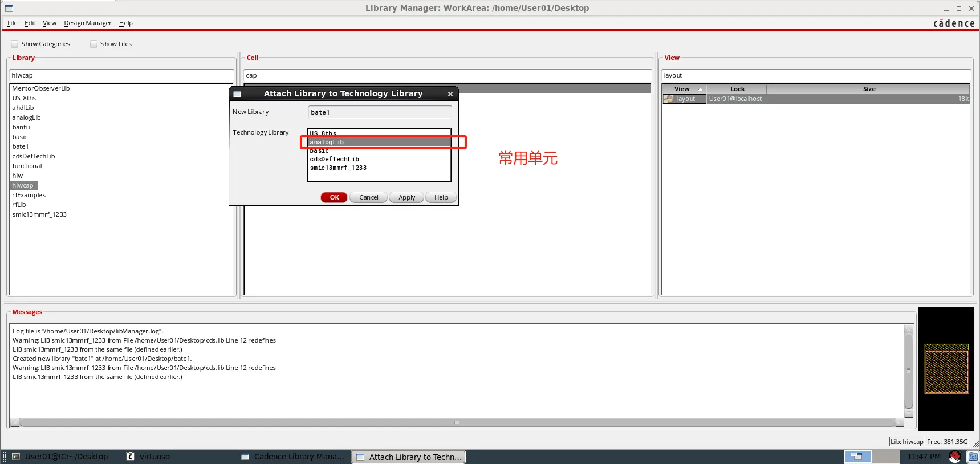The height and width of the screenshot is (464, 980).
Task: Switch to first workspace in pager
Action: 857,457
